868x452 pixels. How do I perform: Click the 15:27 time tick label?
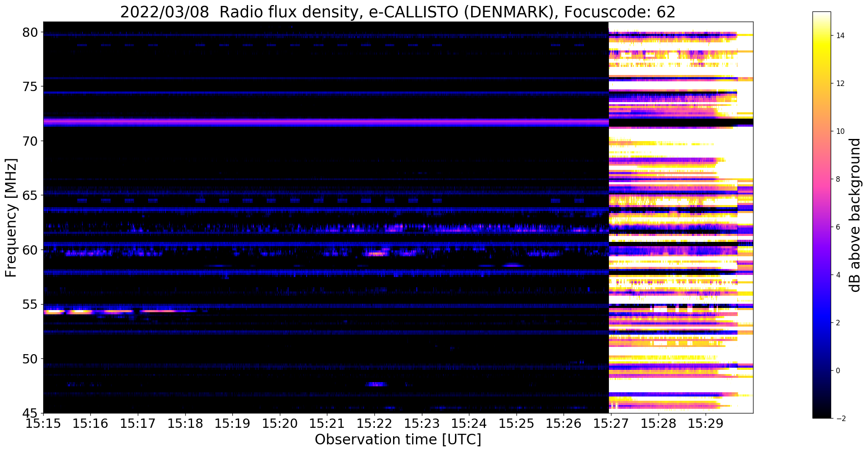pyautogui.click(x=611, y=423)
